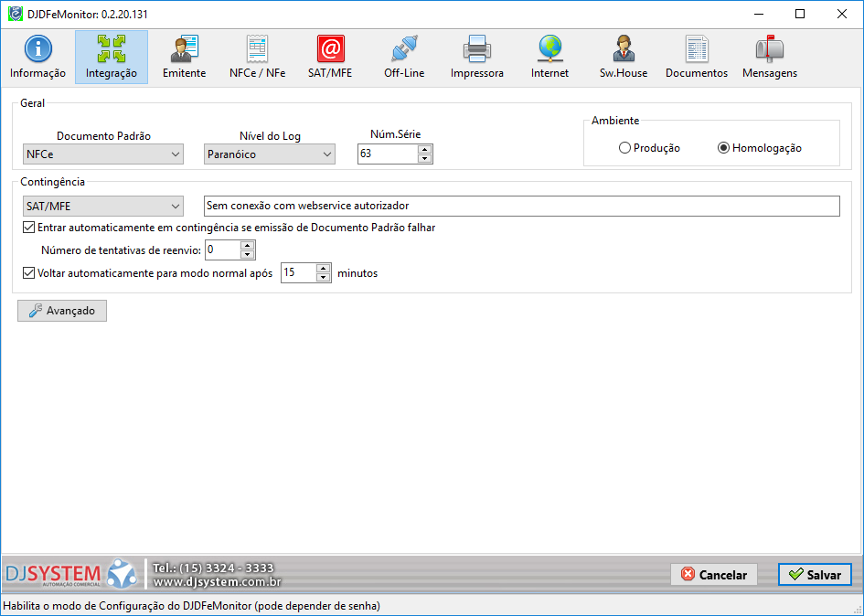Open the Contingência SAT/MFE dropdown

click(x=103, y=206)
